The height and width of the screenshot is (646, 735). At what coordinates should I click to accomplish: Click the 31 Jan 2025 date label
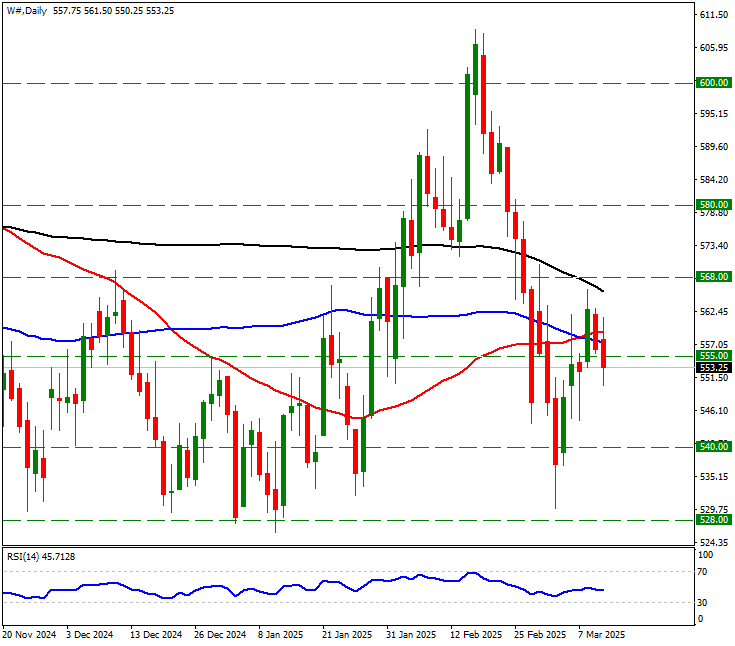pos(412,635)
